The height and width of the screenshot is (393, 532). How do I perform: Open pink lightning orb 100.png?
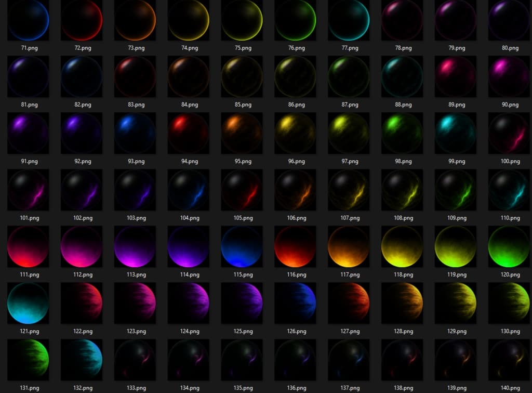coord(509,133)
